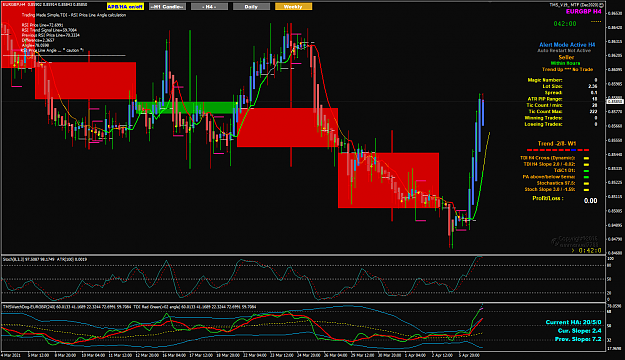The height and width of the screenshot is (360, 625).
Task: Click the Tic Count Max label
Action: click(x=545, y=112)
